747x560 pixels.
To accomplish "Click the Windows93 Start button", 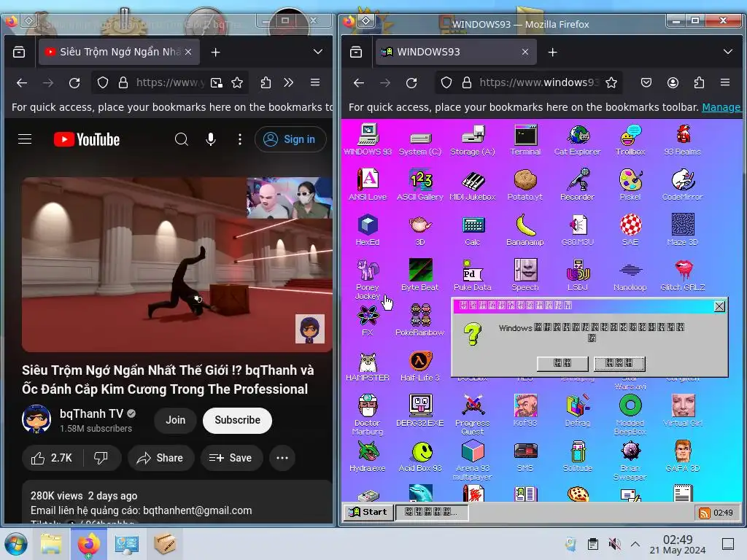I will (x=368, y=513).
